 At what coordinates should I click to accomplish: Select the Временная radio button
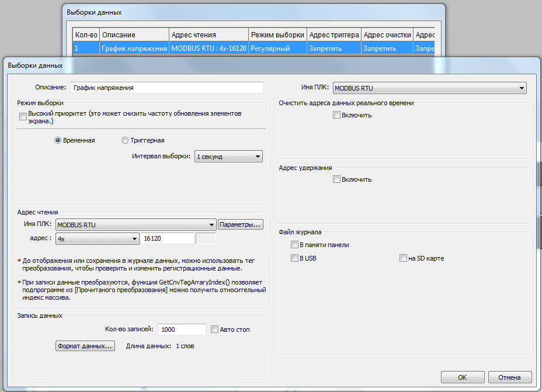click(58, 140)
